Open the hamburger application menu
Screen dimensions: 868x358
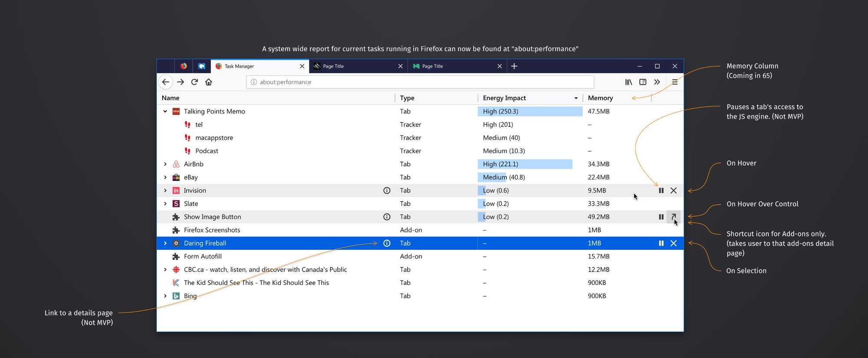coord(674,82)
